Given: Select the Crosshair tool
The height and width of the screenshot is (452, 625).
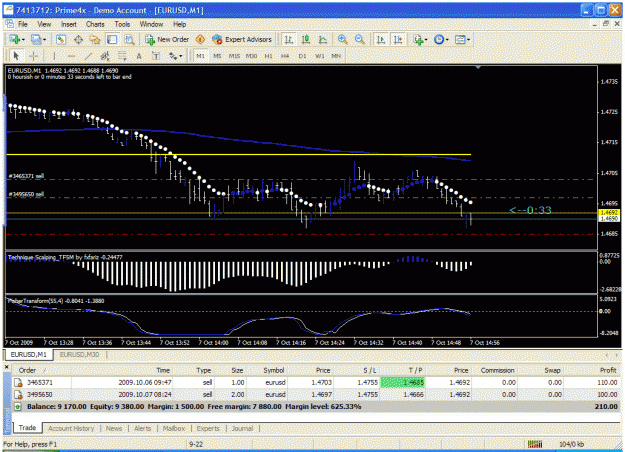Looking at the screenshot, I should pyautogui.click(x=34, y=56).
